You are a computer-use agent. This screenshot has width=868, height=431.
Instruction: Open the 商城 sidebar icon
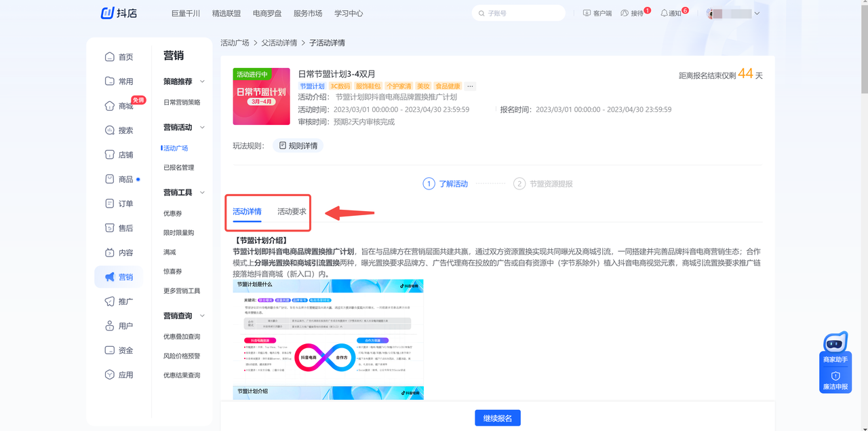(110, 106)
